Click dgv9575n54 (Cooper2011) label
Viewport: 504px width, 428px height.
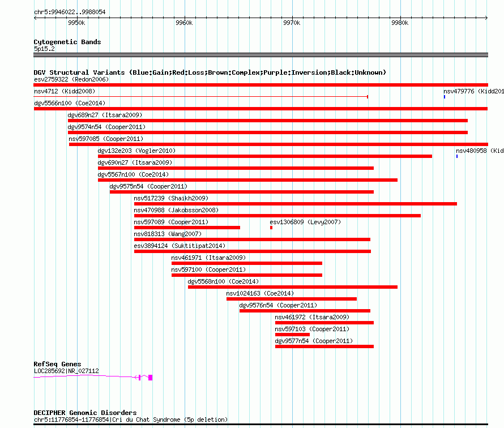[148, 186]
